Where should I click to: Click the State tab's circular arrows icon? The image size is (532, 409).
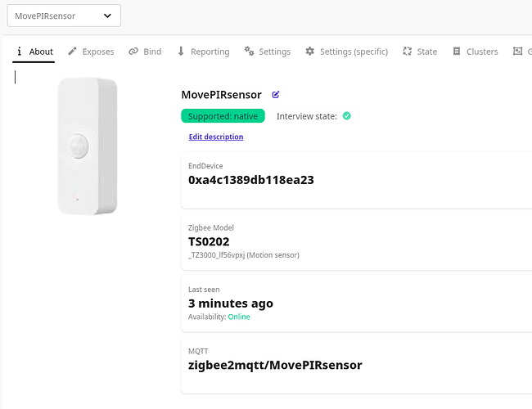click(407, 52)
